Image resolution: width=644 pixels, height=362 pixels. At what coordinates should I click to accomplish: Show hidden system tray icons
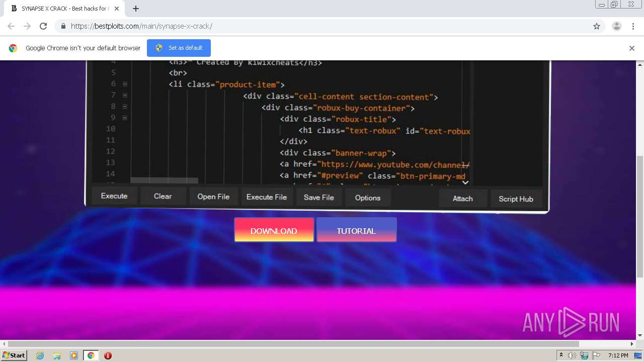coord(561,355)
